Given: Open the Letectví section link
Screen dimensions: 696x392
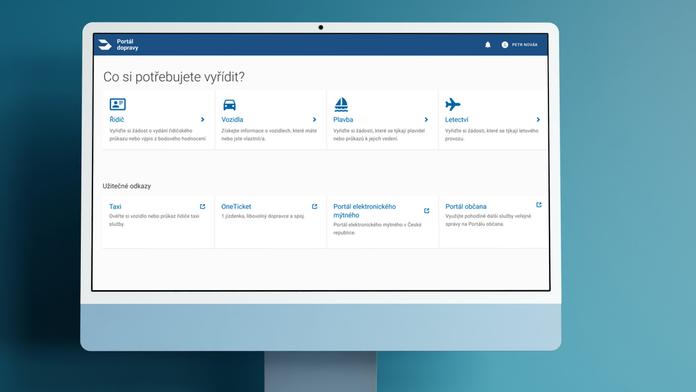Looking at the screenshot, I should click(456, 119).
